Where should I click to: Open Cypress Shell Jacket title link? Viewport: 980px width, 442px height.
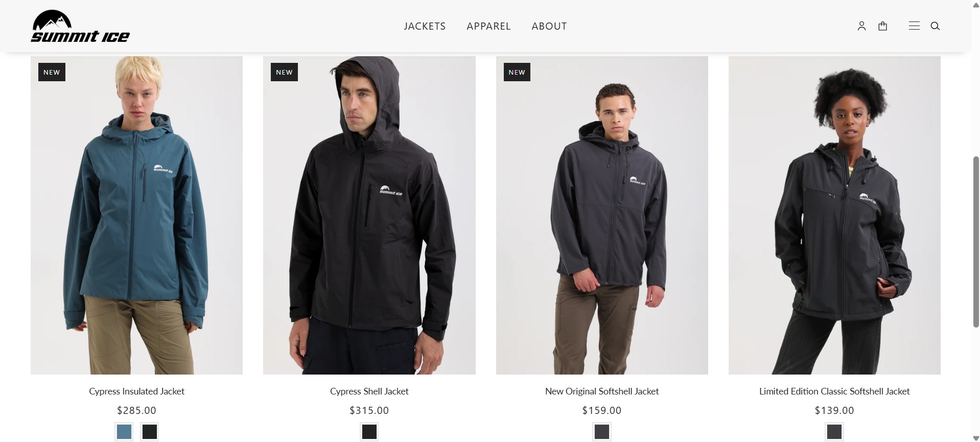[x=369, y=391]
